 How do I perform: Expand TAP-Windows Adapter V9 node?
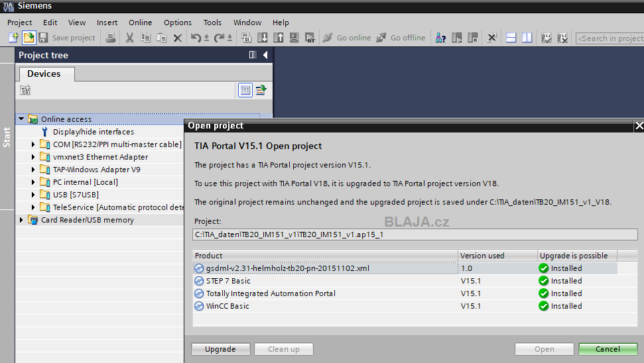33,170
